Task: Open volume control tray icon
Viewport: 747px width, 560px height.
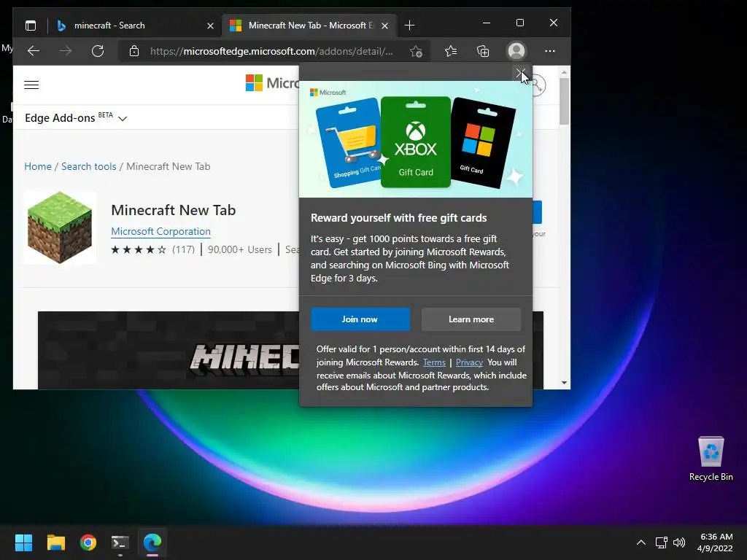Action: [679, 542]
